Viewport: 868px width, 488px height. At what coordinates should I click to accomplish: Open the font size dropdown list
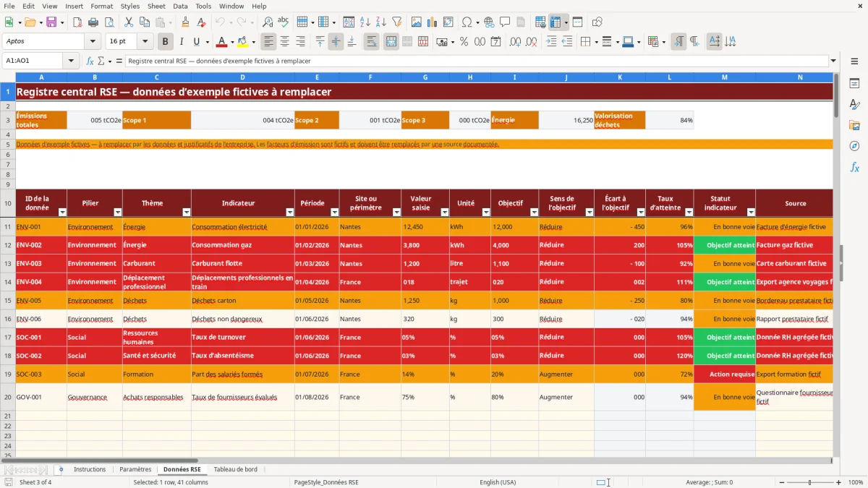point(145,42)
